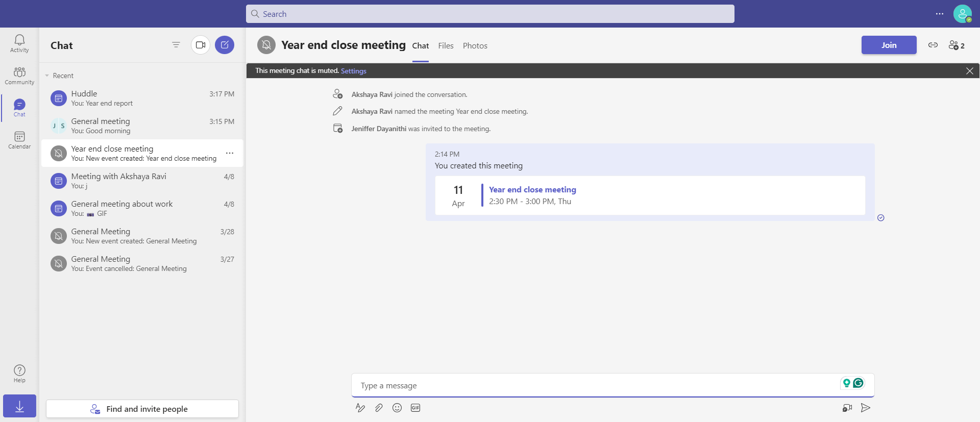Viewport: 980px width, 422px height.
Task: Open the profile avatar menu
Action: coord(963,14)
